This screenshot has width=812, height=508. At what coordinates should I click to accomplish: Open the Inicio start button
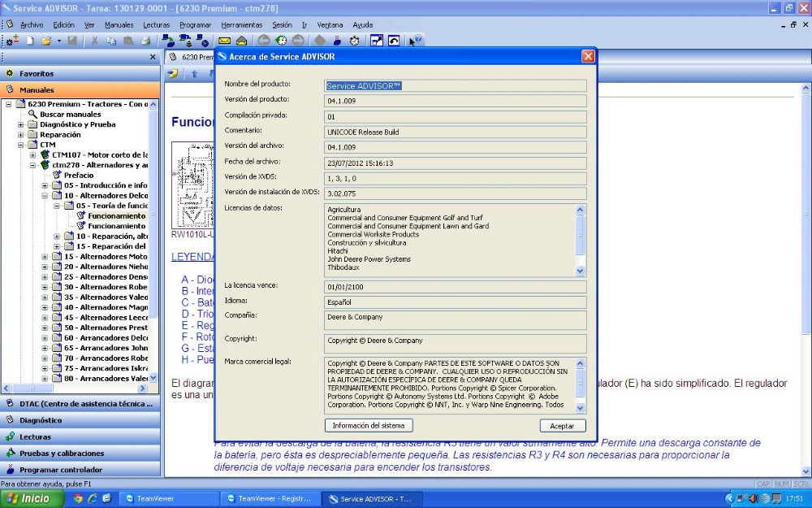[32, 499]
